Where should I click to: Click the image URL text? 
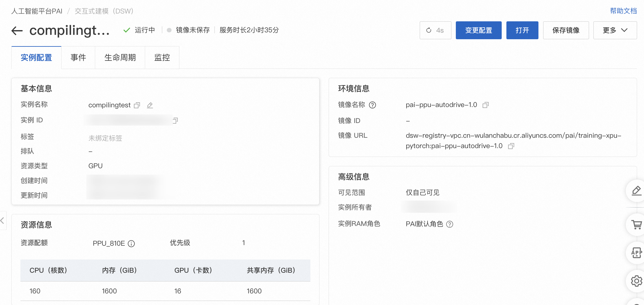click(513, 141)
